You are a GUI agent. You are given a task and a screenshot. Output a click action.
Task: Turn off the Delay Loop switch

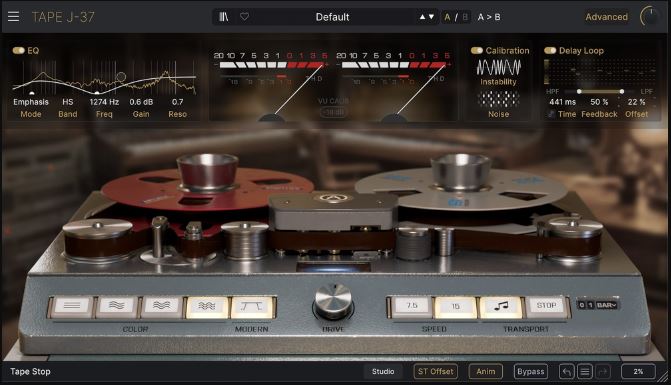[550, 50]
